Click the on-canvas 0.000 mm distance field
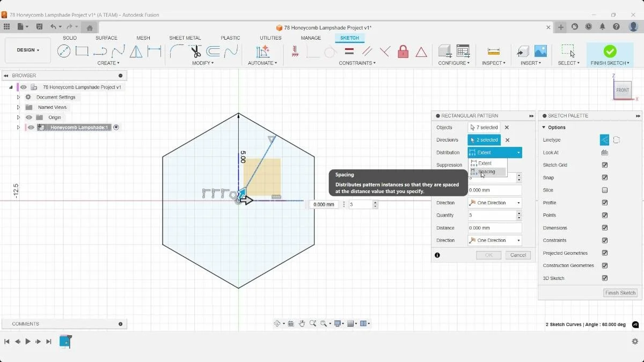This screenshot has width=644, height=362. click(x=324, y=204)
